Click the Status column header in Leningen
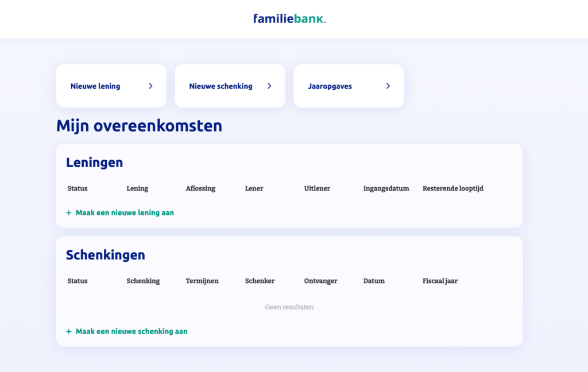 78,188
